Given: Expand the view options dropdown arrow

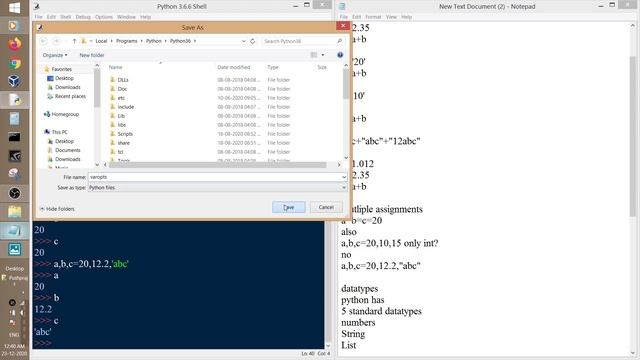Looking at the screenshot, I should tap(323, 55).
